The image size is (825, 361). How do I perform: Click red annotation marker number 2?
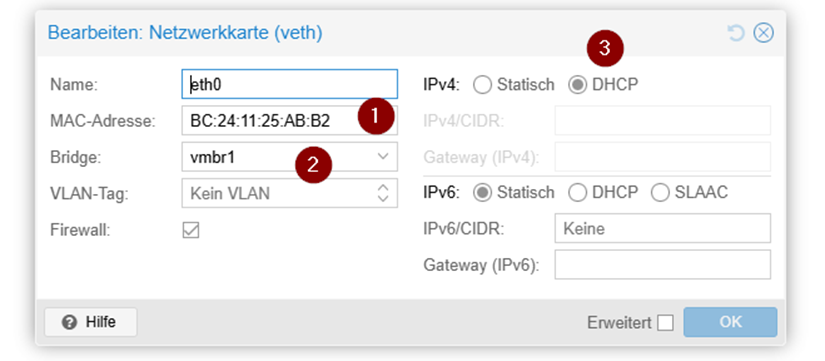(x=313, y=165)
